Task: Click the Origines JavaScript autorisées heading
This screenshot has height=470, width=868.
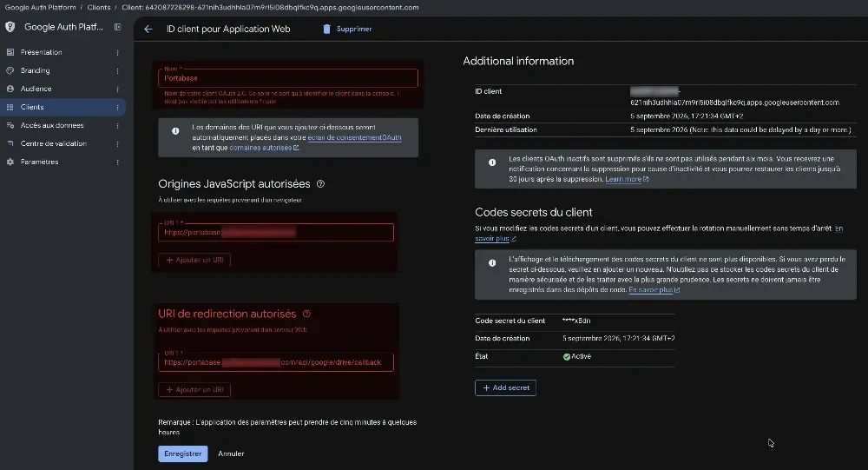Action: [x=234, y=184]
